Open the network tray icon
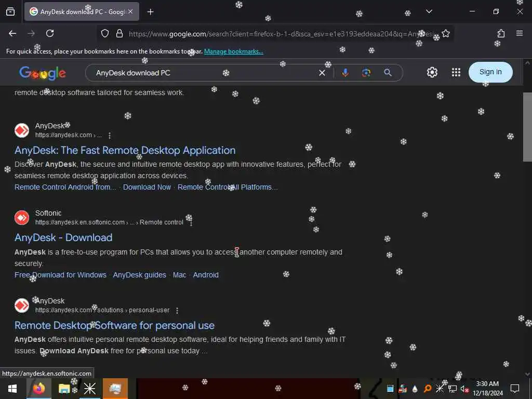532x399 pixels. tap(453, 389)
